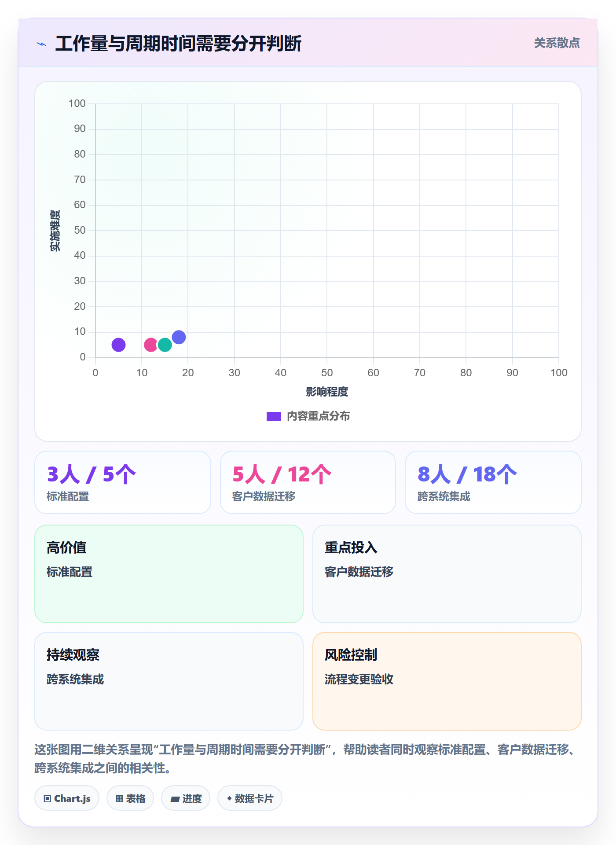
Task: Click the title 工作量与周期时间需要分开判断
Action: click(x=178, y=44)
